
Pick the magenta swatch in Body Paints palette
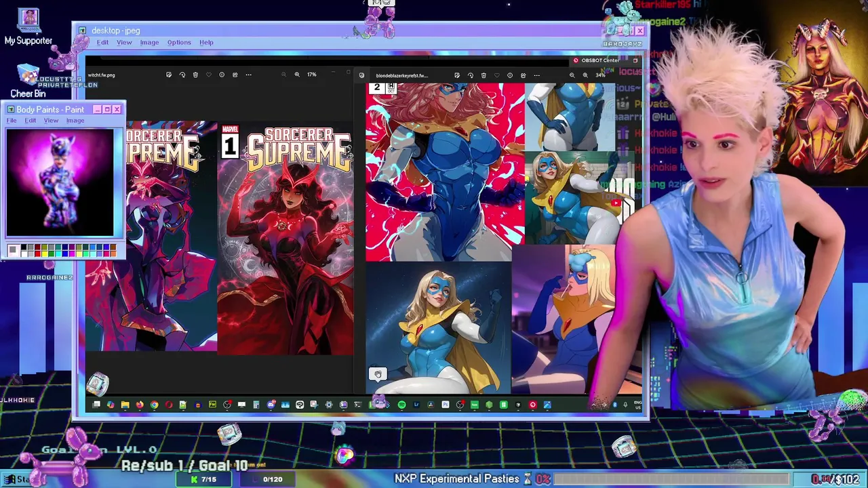pyautogui.click(x=72, y=254)
